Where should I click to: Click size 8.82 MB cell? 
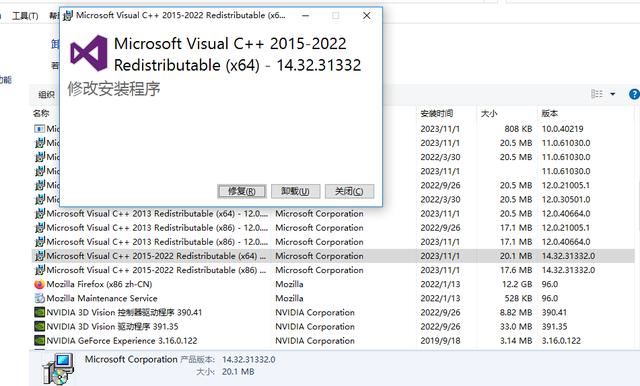[x=516, y=313]
